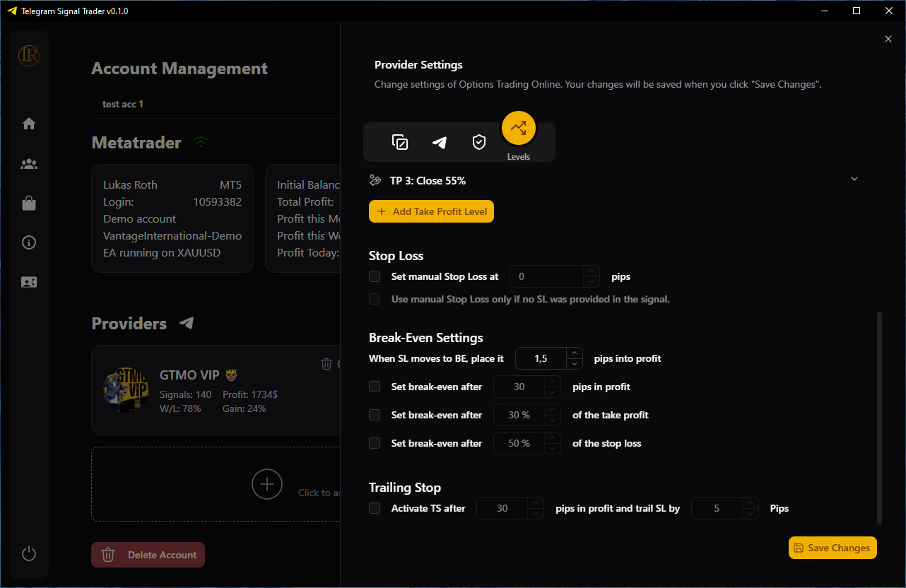The width and height of the screenshot is (906, 588).
Task: Increase break-even take profit percent
Action: [553, 410]
